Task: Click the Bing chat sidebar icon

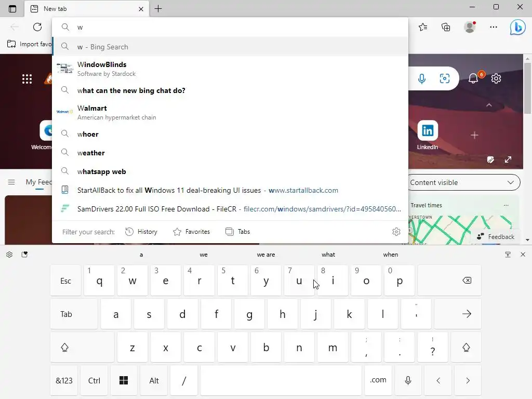Action: [x=517, y=27]
